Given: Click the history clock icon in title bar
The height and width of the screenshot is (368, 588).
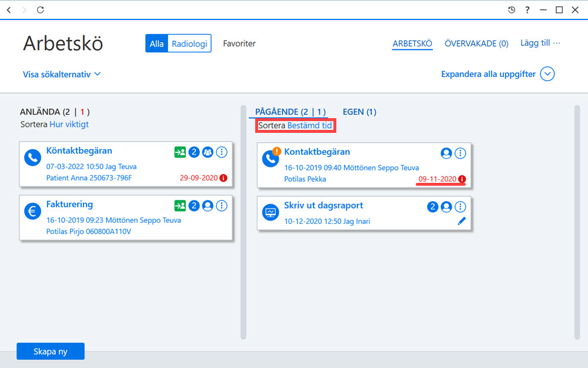Looking at the screenshot, I should pos(512,10).
